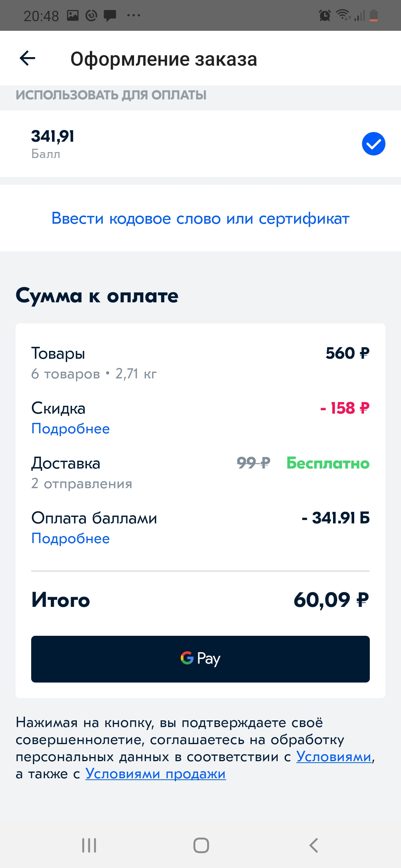
Task: Tap the image notification icon in the status bar
Action: 73,15
